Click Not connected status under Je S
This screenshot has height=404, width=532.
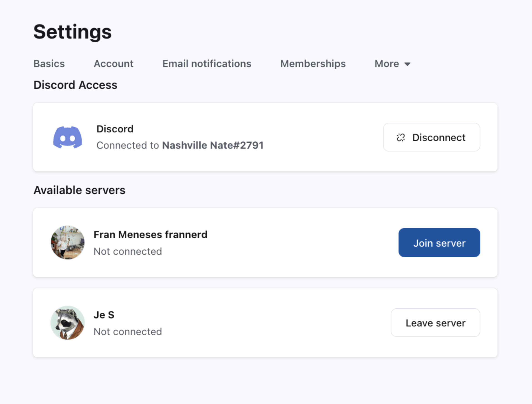[128, 332]
